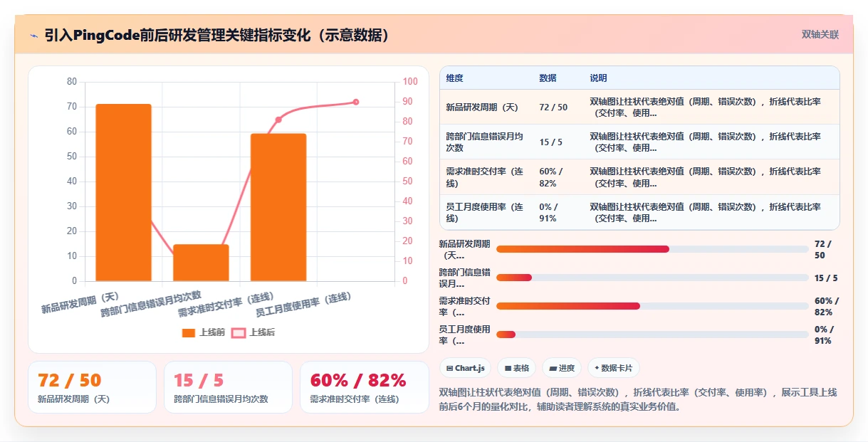Image resolution: width=868 pixels, height=442 pixels.
Task: Click the progress bar for 员工月度使用率
Action: point(652,335)
